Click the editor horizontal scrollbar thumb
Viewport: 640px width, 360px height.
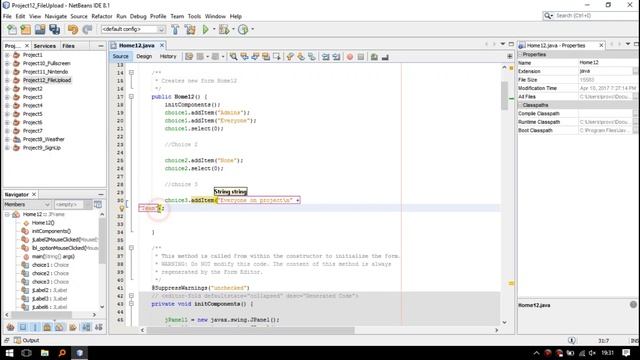pyautogui.click(x=250, y=330)
